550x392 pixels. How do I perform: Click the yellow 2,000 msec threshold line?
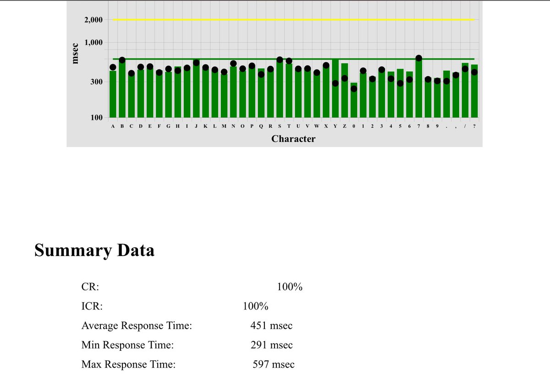pos(293,20)
